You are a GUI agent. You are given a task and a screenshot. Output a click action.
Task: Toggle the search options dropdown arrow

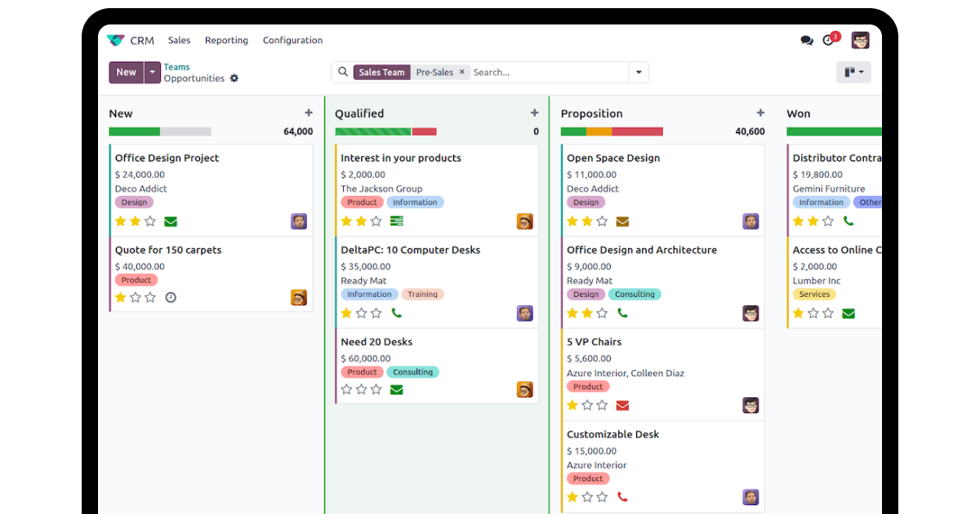(x=639, y=73)
